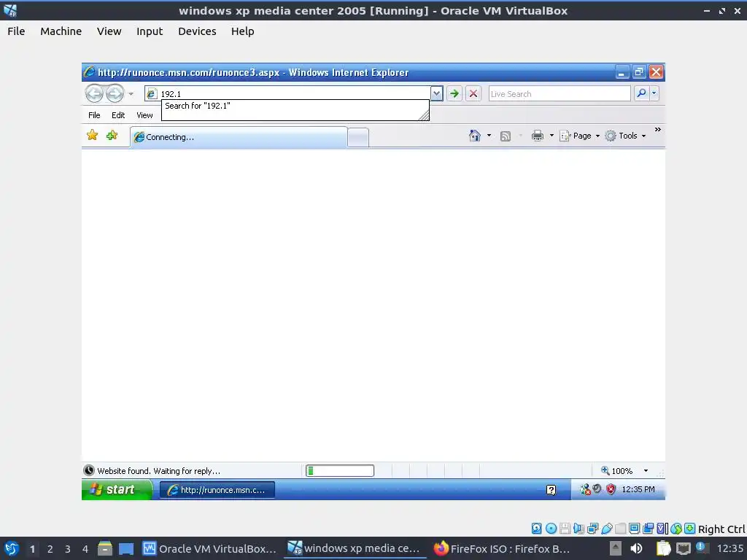Click the red Security Center shield icon
The image size is (747, 560).
611,489
